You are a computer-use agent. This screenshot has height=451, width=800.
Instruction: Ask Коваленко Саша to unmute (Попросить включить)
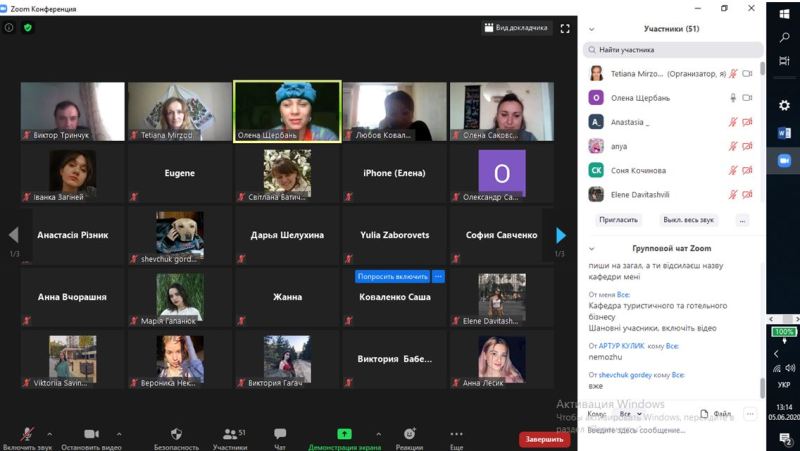click(392, 277)
